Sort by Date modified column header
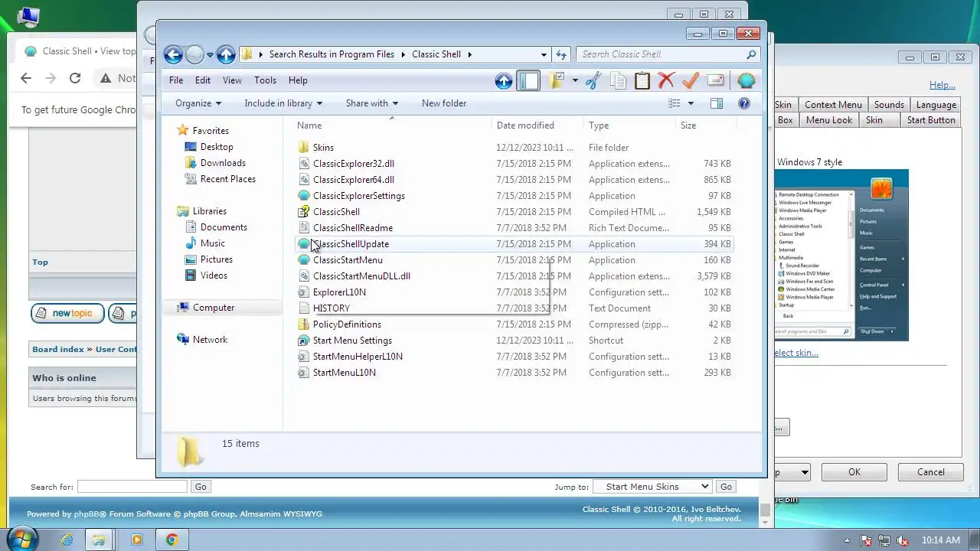 (x=537, y=126)
